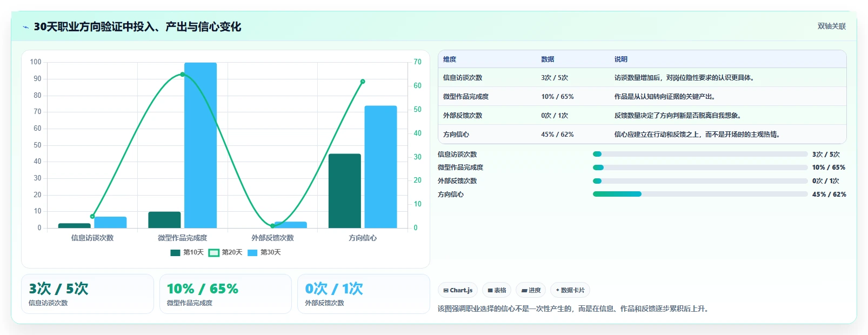The image size is (868, 335).
Task: Select the 方向信心 table row cell
Action: [456, 135]
